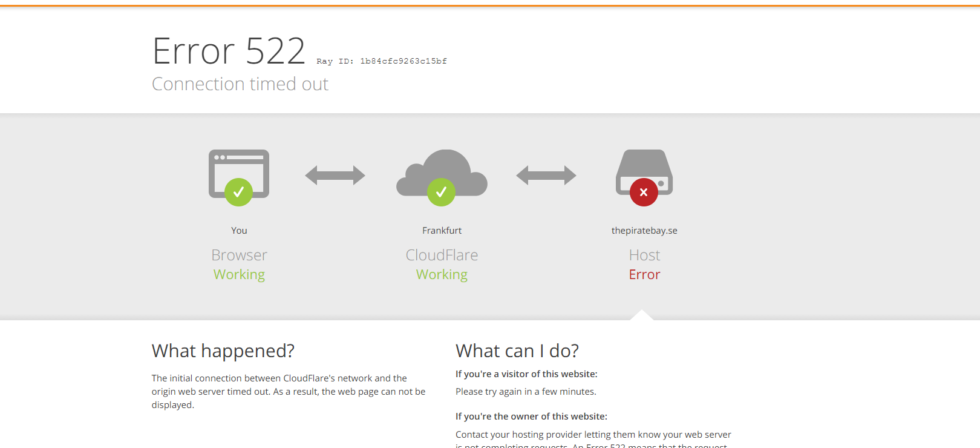Screen dimensions: 980x448
Task: Select the Ray ID text
Action: [x=382, y=61]
